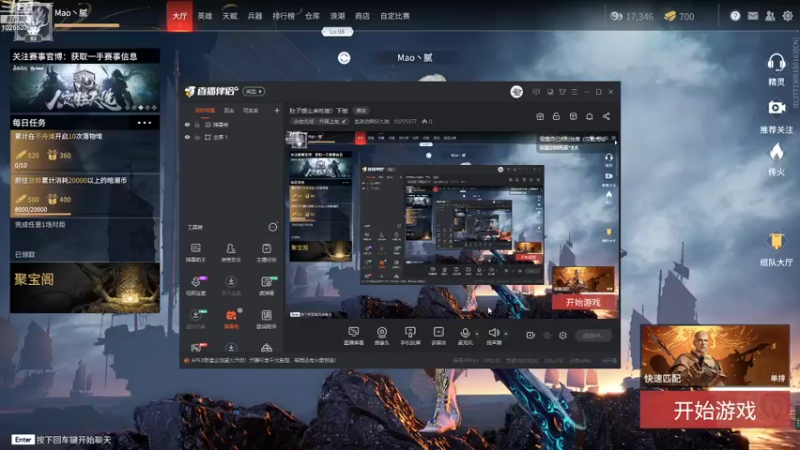Toggle lock on the 弹幕传 source
Viewport: 800px width, 450px height.
point(197,124)
